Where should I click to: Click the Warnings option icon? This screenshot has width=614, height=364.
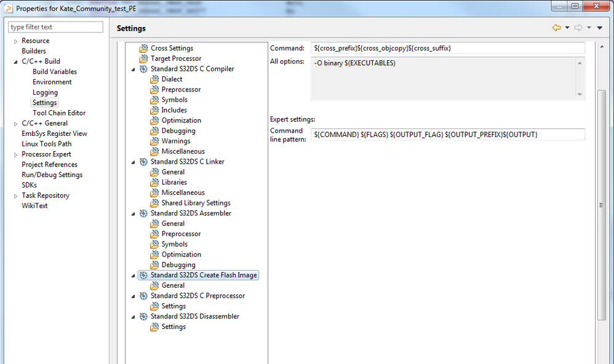[x=154, y=141]
